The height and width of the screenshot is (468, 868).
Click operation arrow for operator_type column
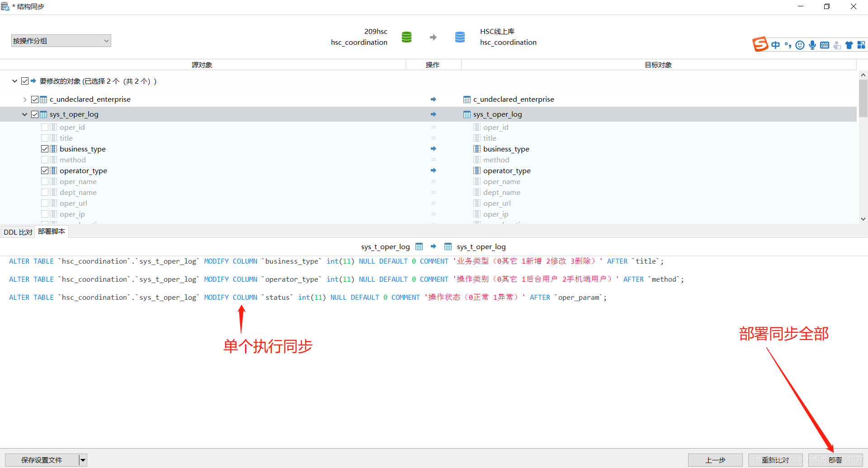(433, 170)
